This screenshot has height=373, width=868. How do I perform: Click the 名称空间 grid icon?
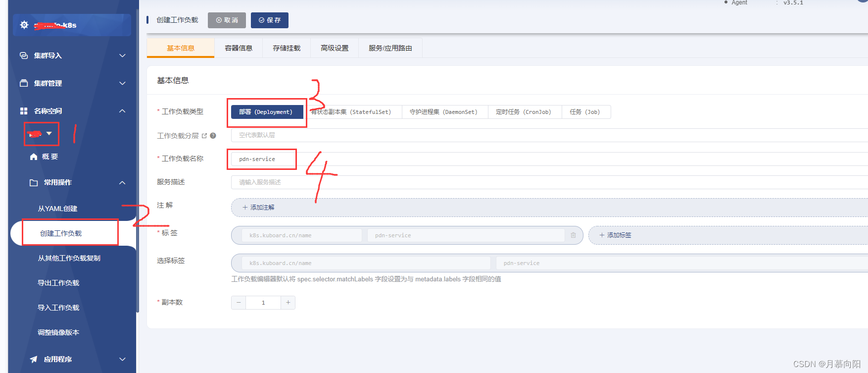click(24, 111)
